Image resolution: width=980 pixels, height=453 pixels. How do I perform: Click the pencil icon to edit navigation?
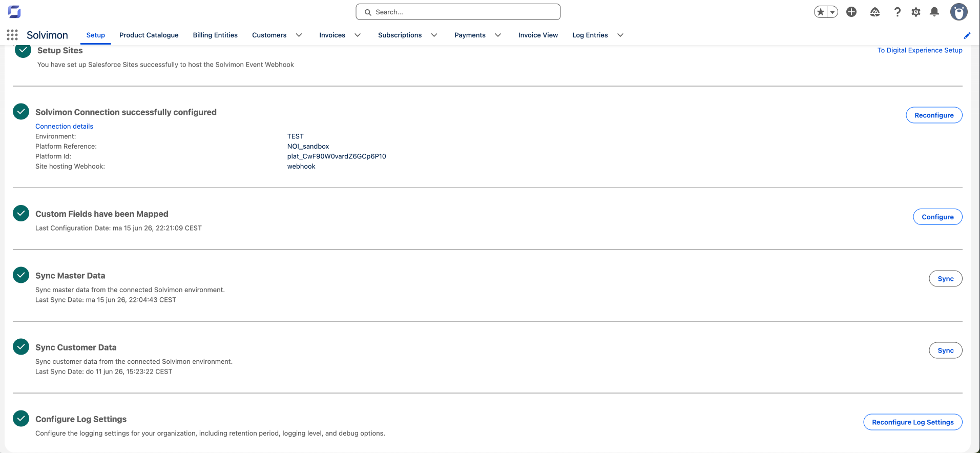[967, 35]
